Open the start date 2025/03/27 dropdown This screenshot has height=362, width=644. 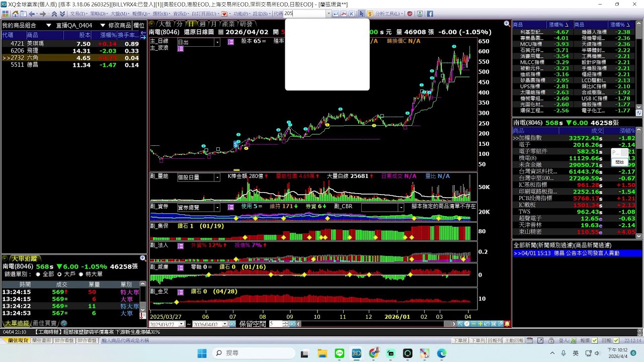(183, 324)
